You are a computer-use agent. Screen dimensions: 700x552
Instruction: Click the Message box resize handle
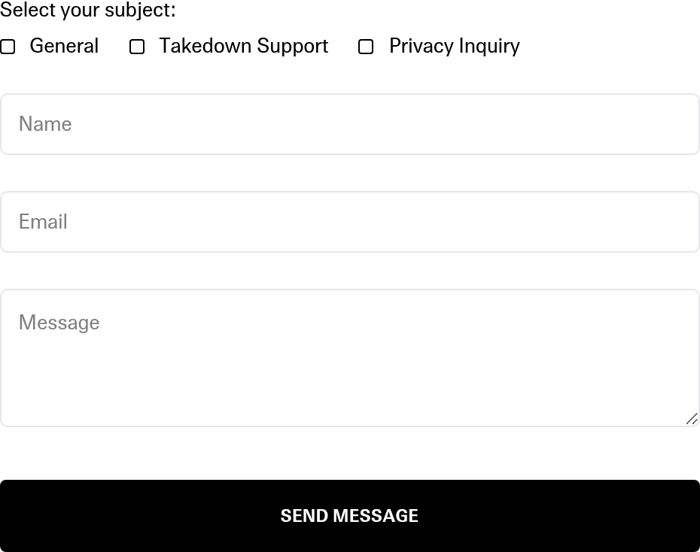[691, 418]
